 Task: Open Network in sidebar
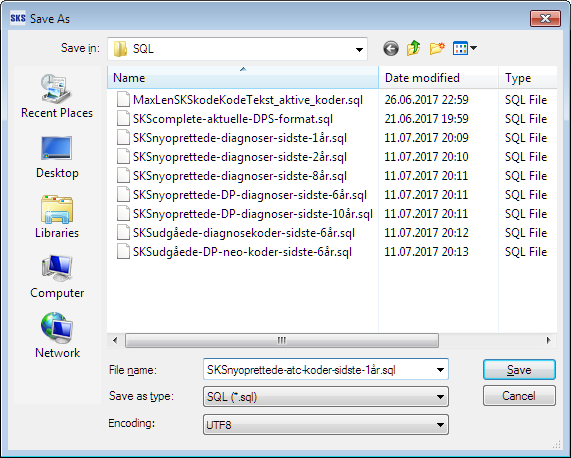(x=57, y=336)
